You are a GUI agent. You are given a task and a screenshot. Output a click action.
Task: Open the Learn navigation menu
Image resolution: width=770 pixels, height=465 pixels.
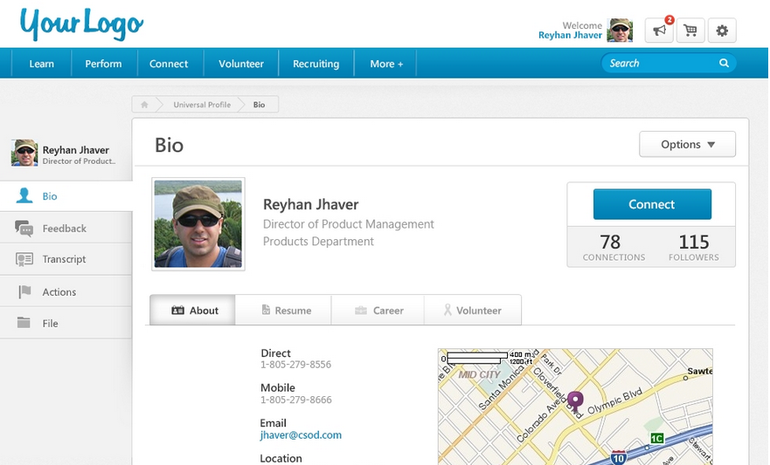click(42, 64)
